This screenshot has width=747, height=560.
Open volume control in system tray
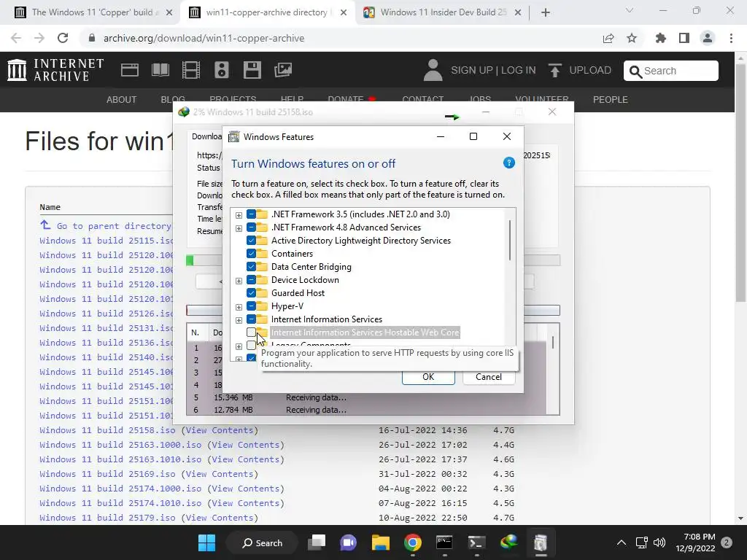coord(659,542)
